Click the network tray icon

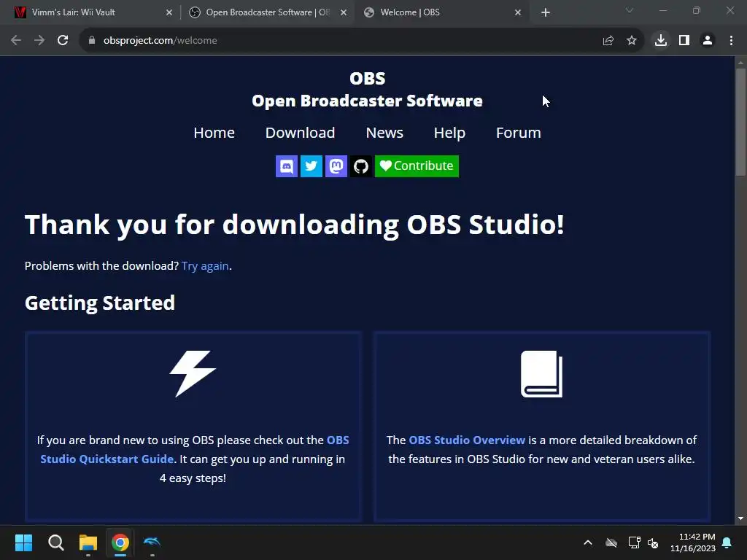(634, 542)
